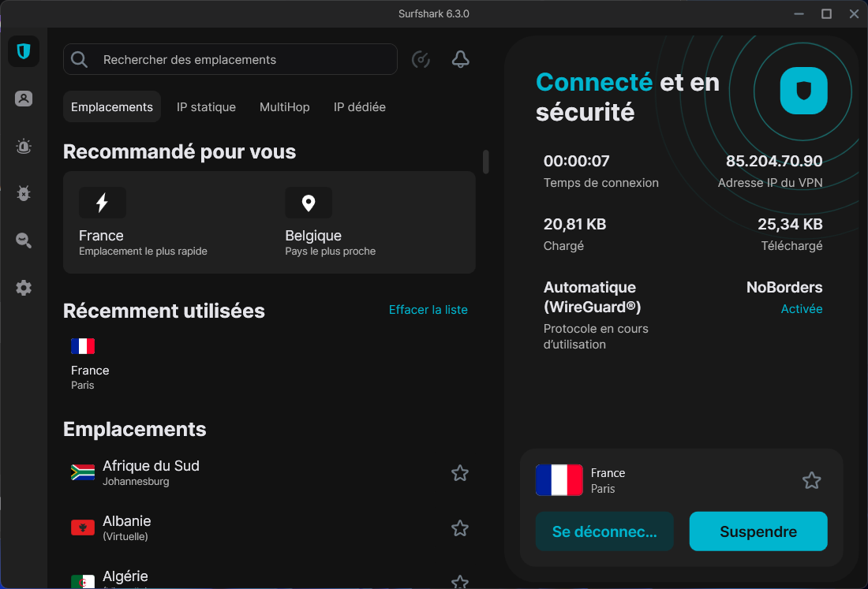This screenshot has height=589, width=868.
Task: Favorite Afrique du Sud with its star
Action: coord(460,473)
